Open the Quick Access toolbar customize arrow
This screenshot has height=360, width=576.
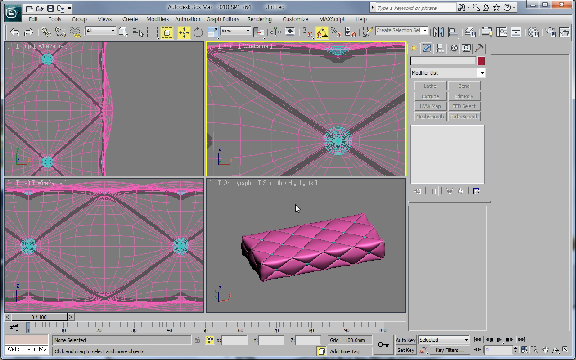[x=70, y=8]
